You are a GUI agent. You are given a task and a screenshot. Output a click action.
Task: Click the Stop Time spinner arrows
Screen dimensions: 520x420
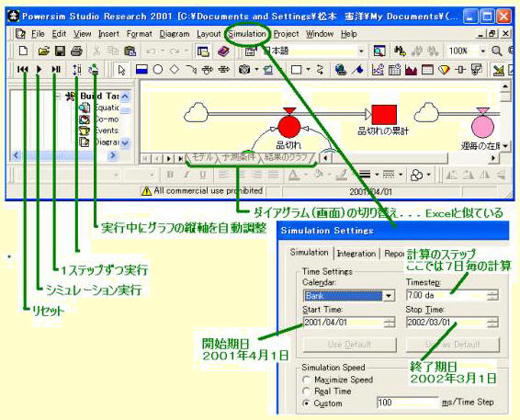(492, 323)
